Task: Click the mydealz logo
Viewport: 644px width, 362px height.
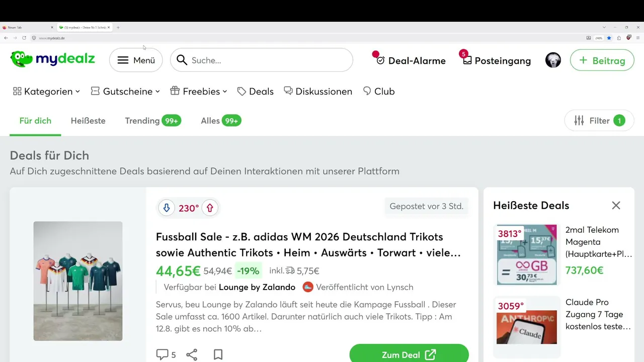Action: 52,59
